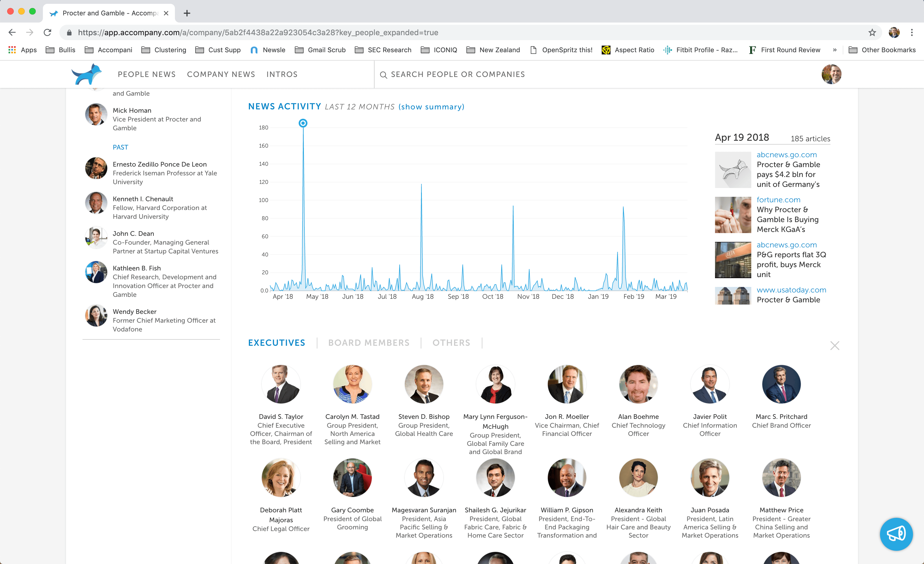Open a new browser tab

click(187, 13)
